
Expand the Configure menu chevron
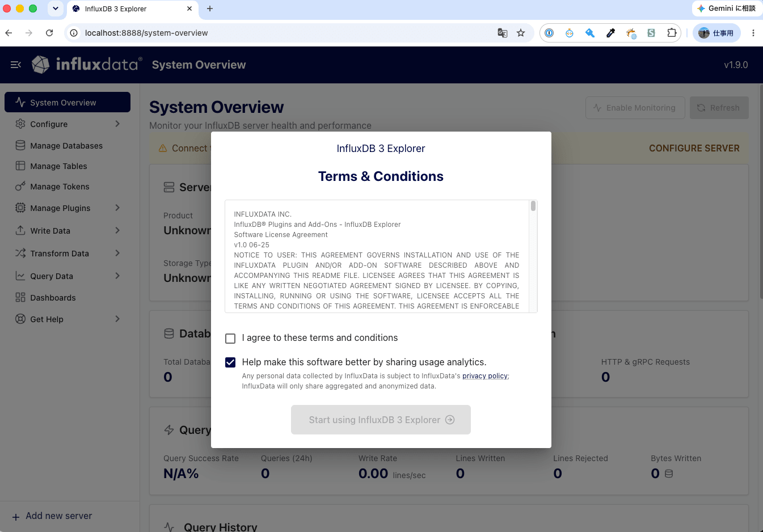point(117,124)
